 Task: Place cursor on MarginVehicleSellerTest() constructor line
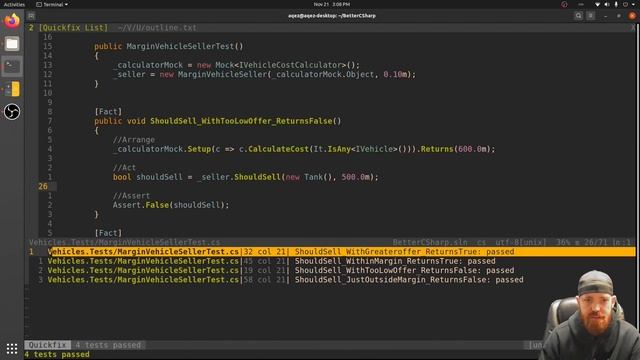coord(169,47)
